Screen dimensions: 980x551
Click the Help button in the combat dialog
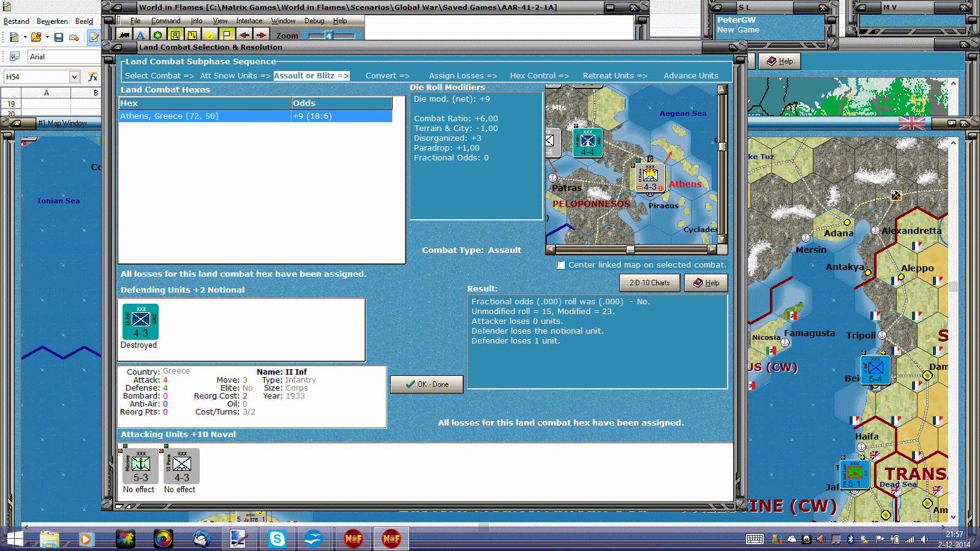(x=706, y=283)
